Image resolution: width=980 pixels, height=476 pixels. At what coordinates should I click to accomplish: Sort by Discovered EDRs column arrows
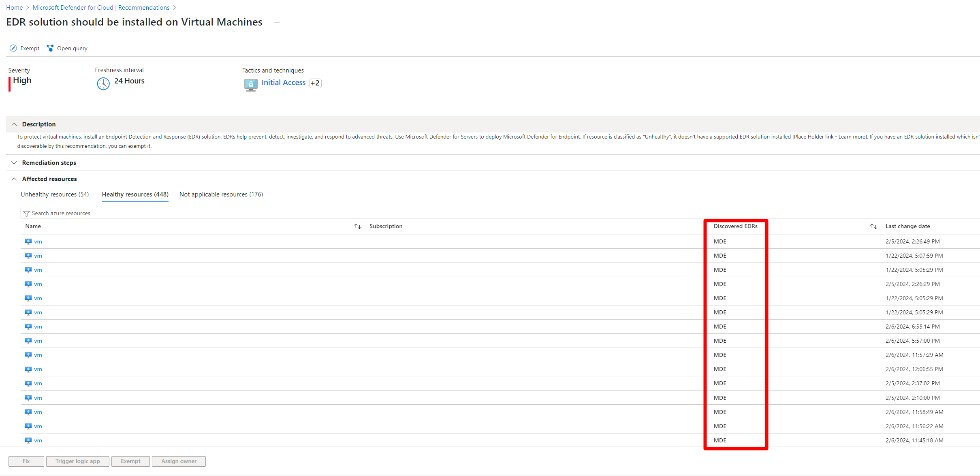coord(873,226)
